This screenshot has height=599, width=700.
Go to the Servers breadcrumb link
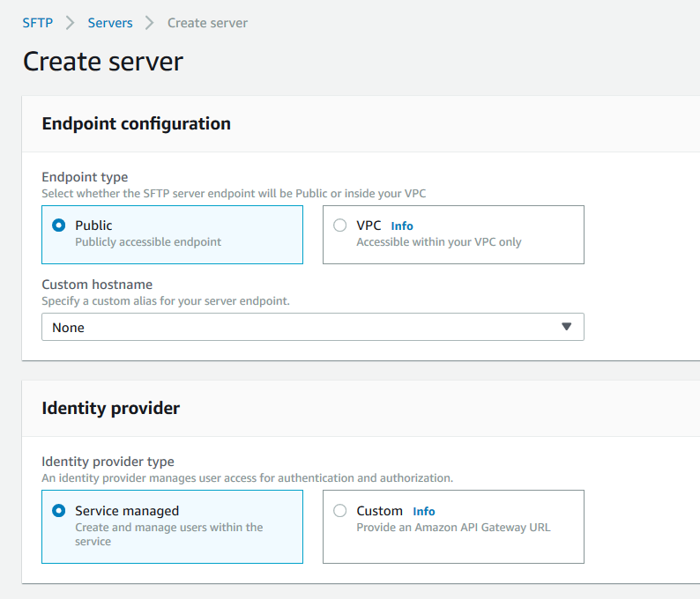click(x=110, y=23)
